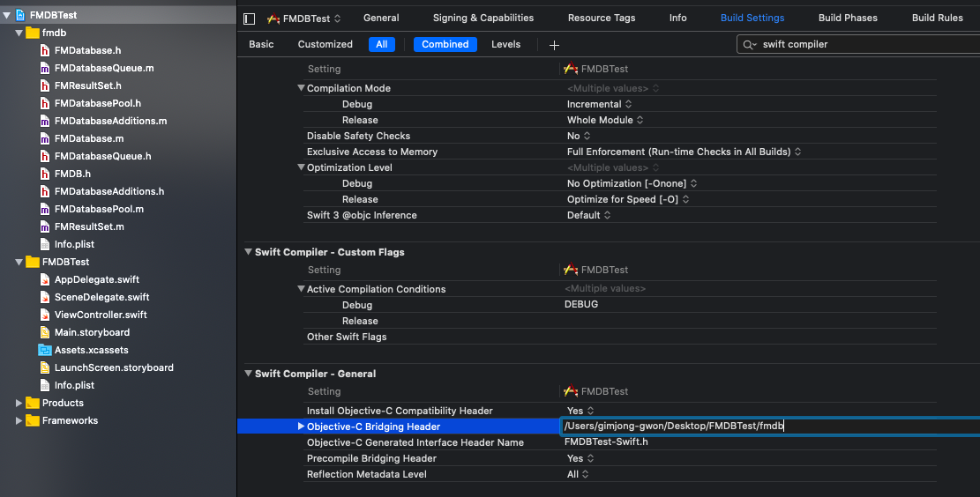Screen dimensions: 980x497
Task: Collapse the Optimization Level setting
Action: [x=301, y=167]
